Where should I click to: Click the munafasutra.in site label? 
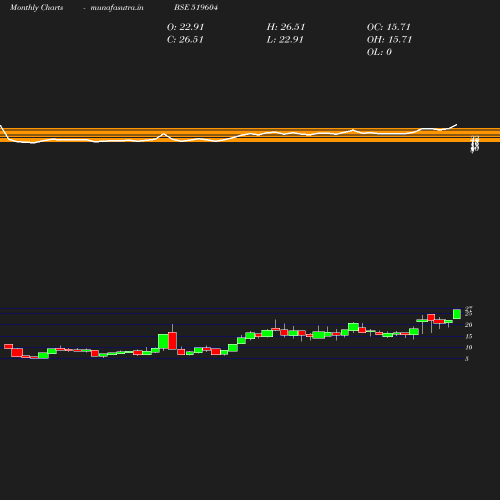coord(117,7)
